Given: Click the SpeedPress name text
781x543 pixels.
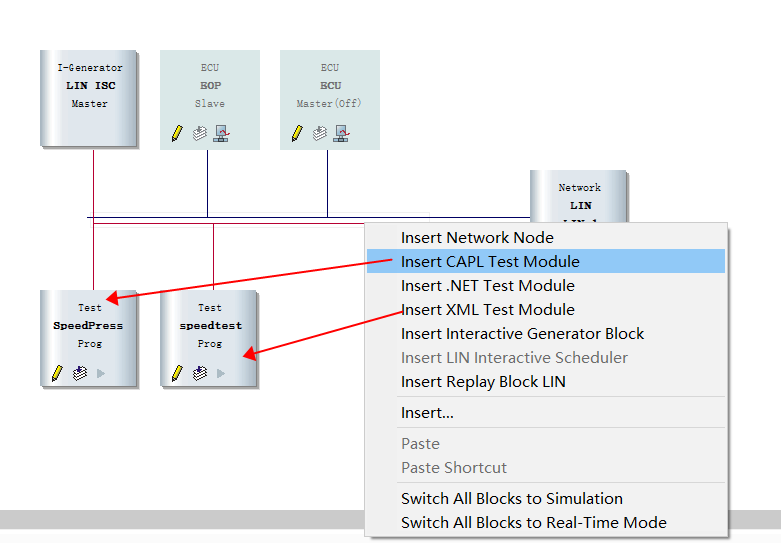Looking at the screenshot, I should pyautogui.click(x=88, y=326).
